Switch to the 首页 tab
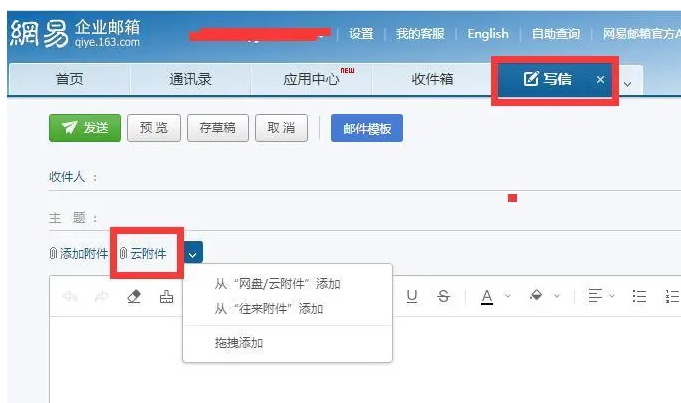Image resolution: width=681 pixels, height=403 pixels. point(69,79)
